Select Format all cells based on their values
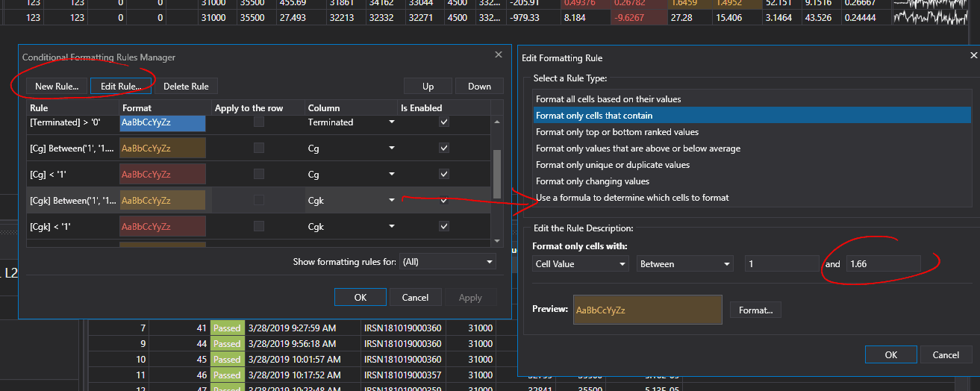The height and width of the screenshot is (391, 980). (752, 99)
